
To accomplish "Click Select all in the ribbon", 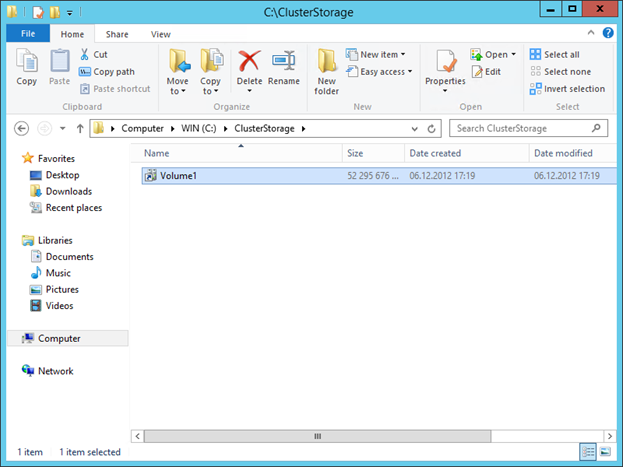I will point(555,54).
